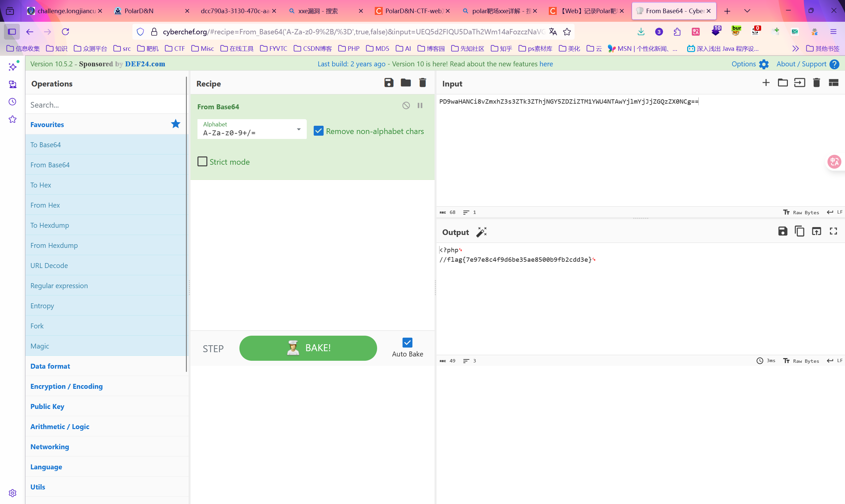Add a new input tab
This screenshot has width=845, height=504.
point(766,83)
